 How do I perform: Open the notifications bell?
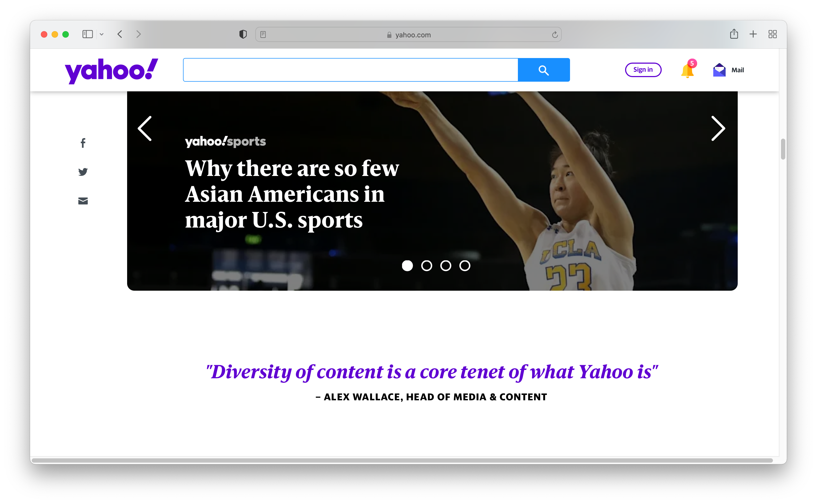(687, 70)
